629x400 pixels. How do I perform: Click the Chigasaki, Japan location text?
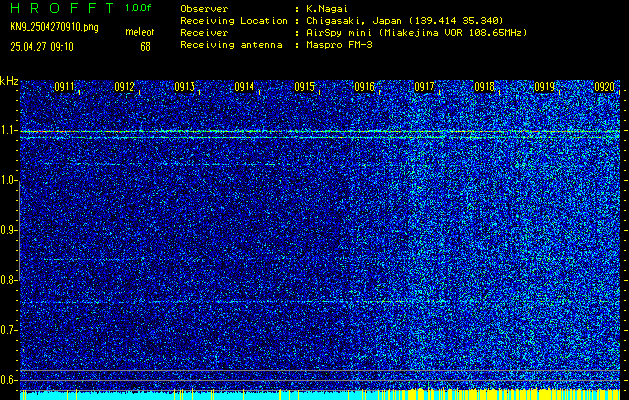[404, 21]
